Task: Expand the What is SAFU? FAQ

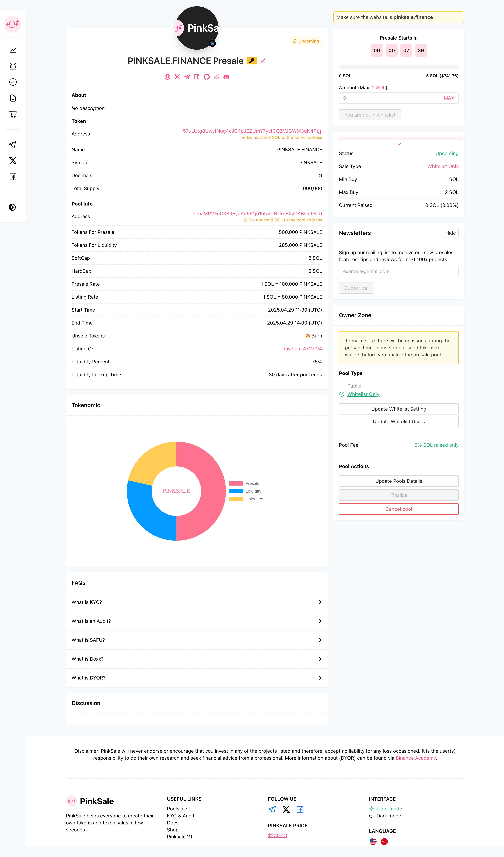Action: coord(197,640)
